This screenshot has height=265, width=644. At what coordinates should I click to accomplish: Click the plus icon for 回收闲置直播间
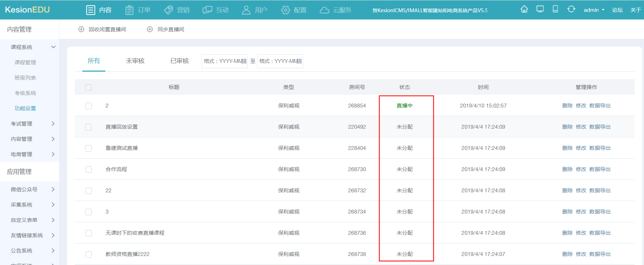click(x=81, y=30)
